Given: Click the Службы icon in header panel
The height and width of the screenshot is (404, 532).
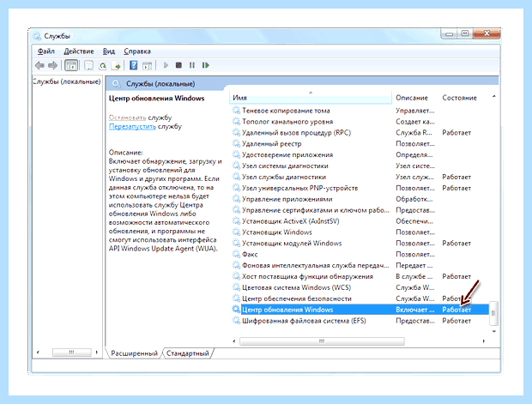Looking at the screenshot, I should (x=116, y=83).
